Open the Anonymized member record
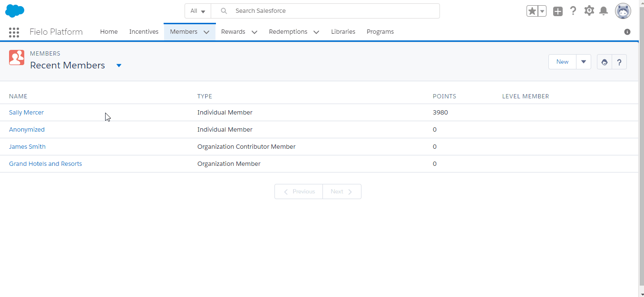The height and width of the screenshot is (297, 644). click(x=27, y=130)
